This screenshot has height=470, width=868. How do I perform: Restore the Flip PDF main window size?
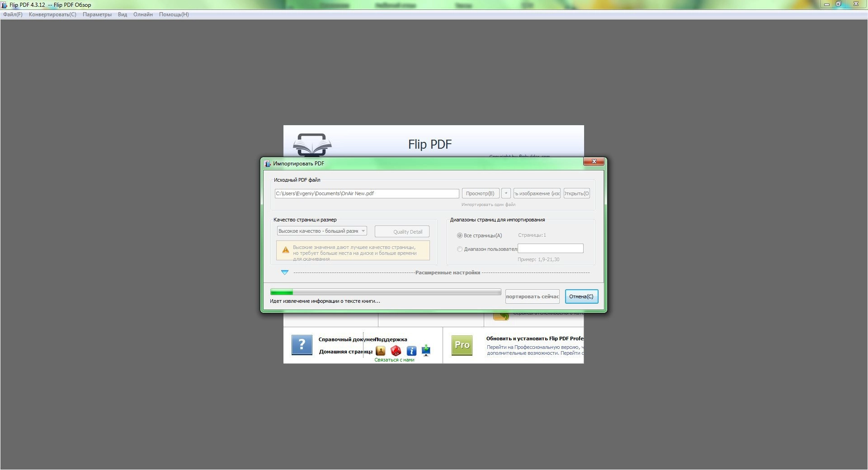coord(839,4)
